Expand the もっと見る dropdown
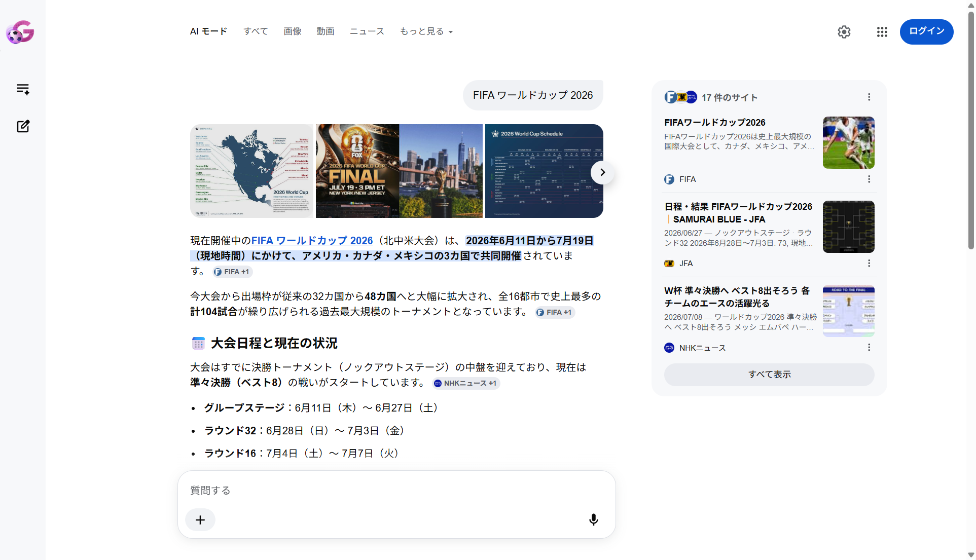Screen dimensions: 976x560 click(x=426, y=31)
